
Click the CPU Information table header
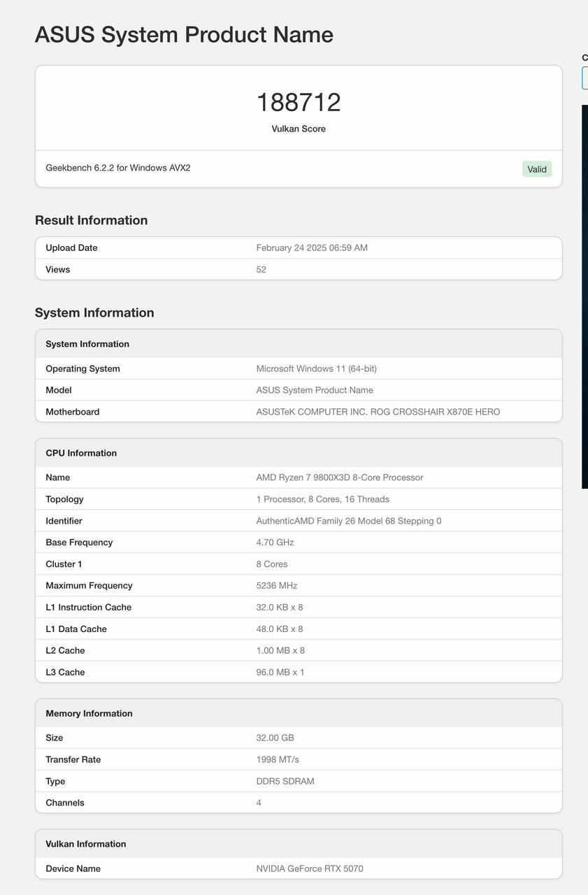click(x=299, y=453)
